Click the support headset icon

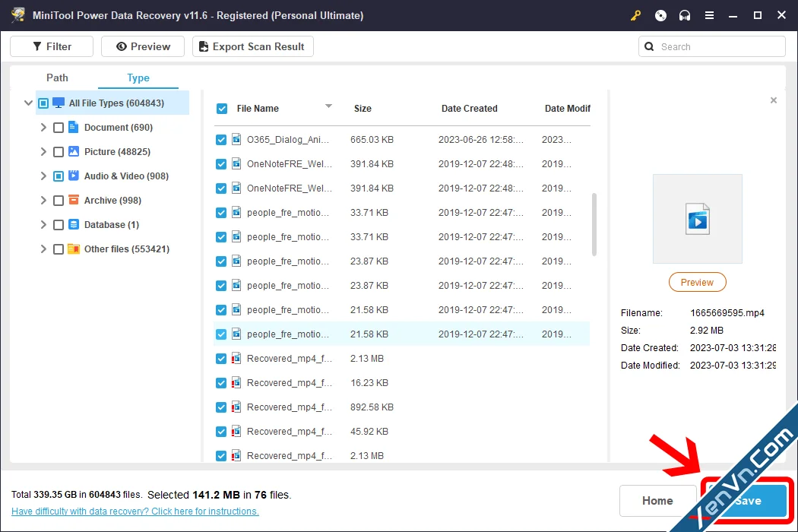[x=685, y=16]
